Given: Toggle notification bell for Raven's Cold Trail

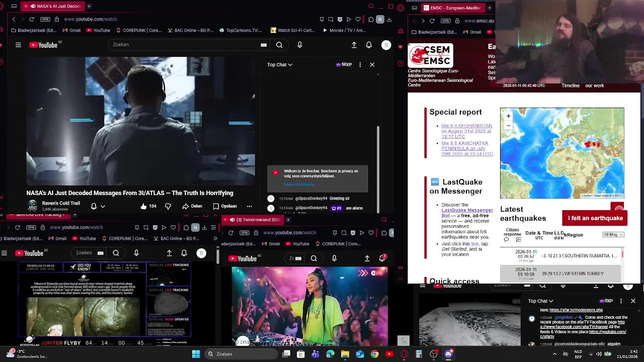Looking at the screenshot, I should point(94,206).
